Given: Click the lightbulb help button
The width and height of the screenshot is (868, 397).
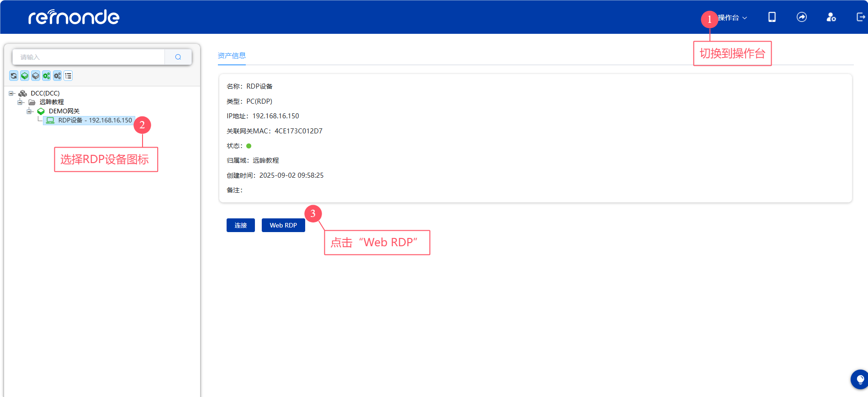Looking at the screenshot, I should point(859,379).
